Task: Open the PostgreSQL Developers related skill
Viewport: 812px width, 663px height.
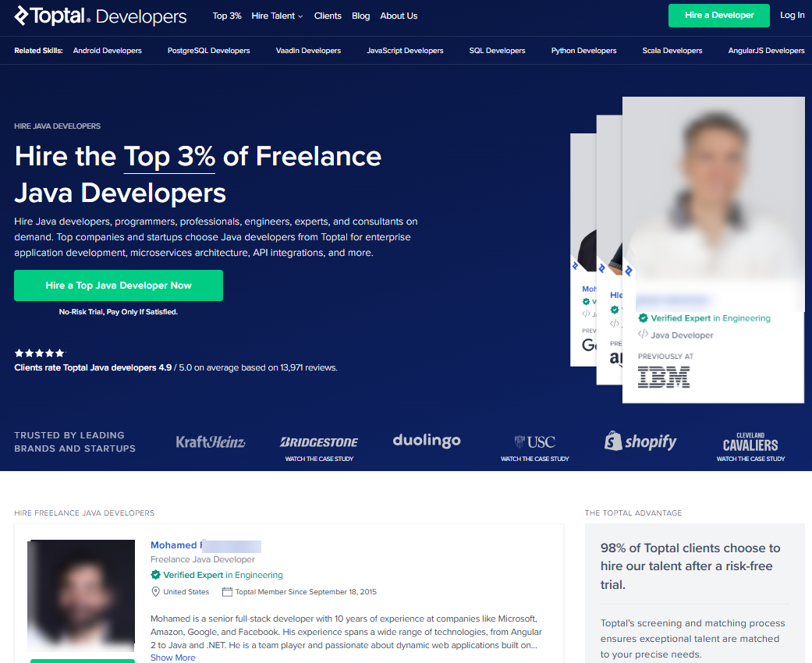Action: coord(208,51)
